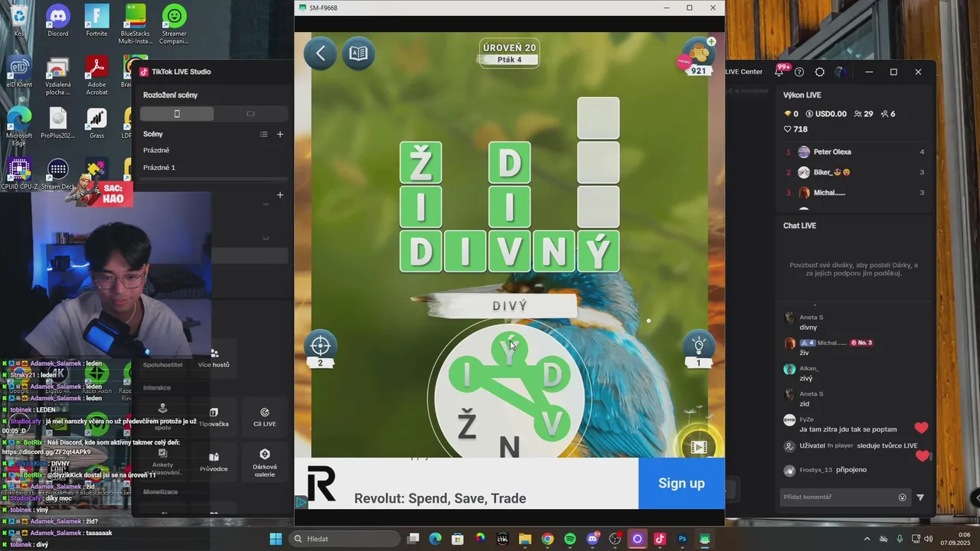Open BlueStacks Multi-Instance desktop shortcut
Image resolution: width=980 pixels, height=551 pixels.
pos(136,24)
